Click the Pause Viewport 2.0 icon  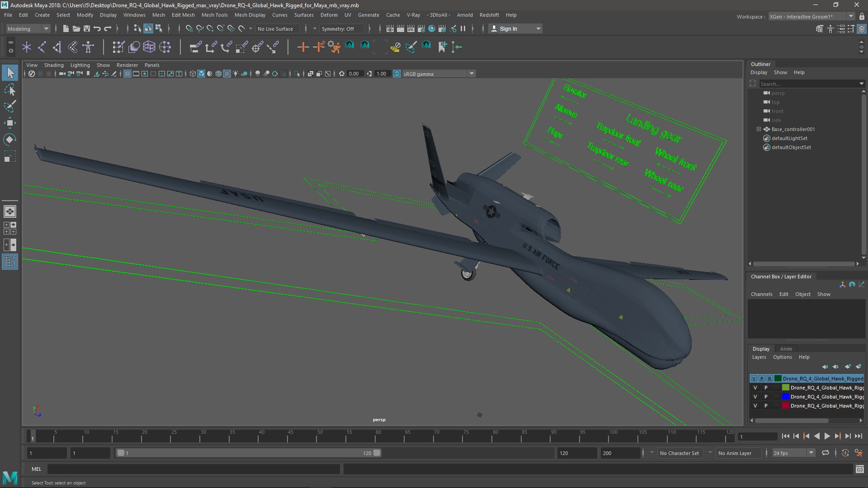coord(463,28)
